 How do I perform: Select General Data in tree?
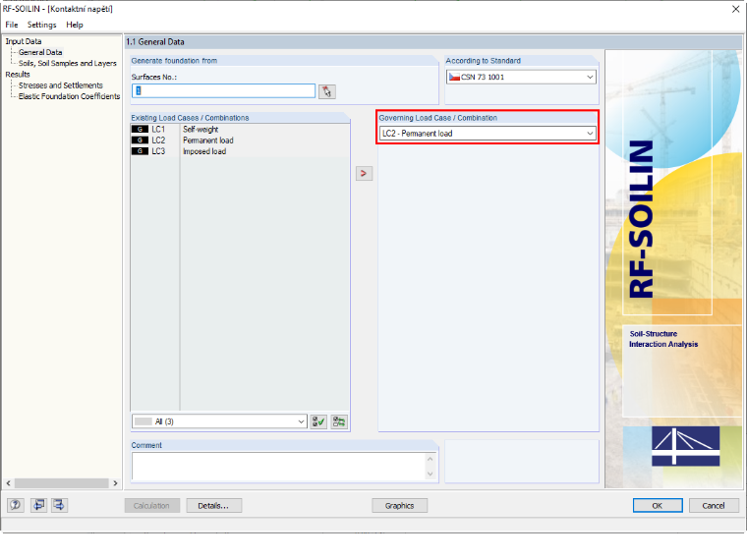pyautogui.click(x=40, y=52)
